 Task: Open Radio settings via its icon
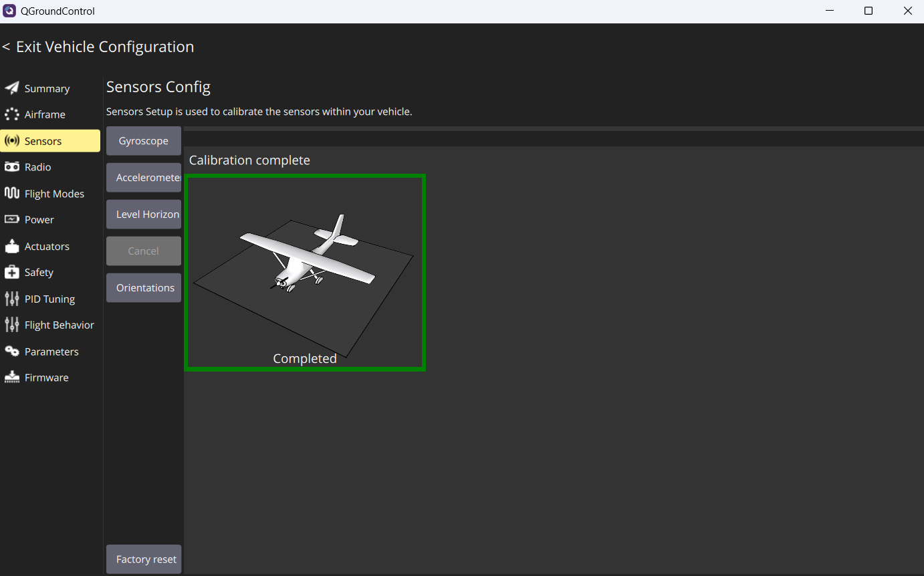(x=12, y=167)
